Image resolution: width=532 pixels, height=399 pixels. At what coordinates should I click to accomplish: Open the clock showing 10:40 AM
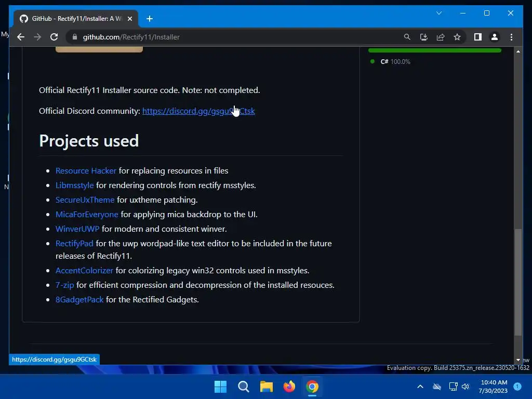[494, 387]
